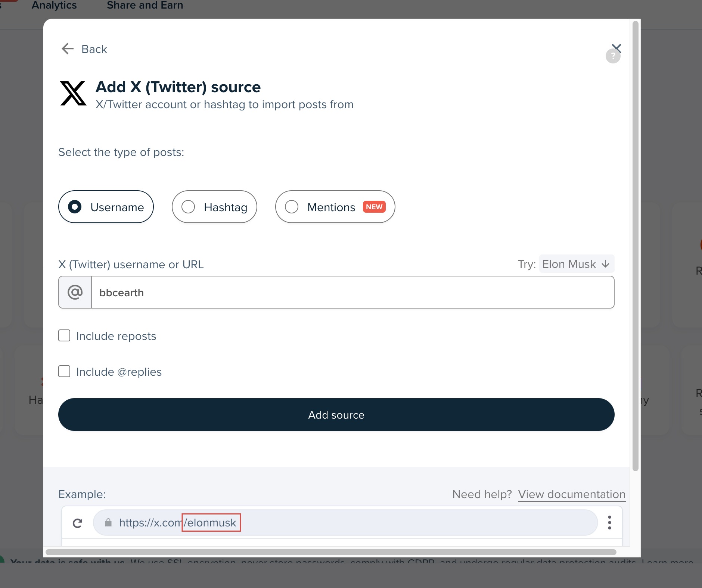Click the 'X (Twitter) username or URL' label
This screenshot has width=702, height=588.
(131, 265)
